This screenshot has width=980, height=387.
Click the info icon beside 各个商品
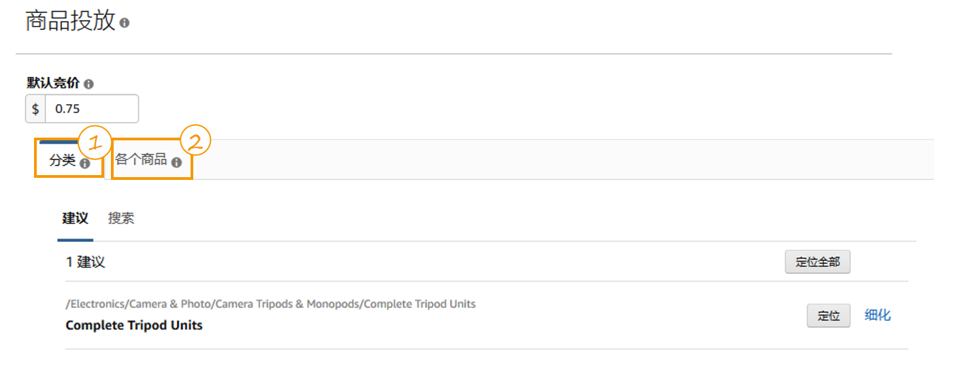click(177, 163)
